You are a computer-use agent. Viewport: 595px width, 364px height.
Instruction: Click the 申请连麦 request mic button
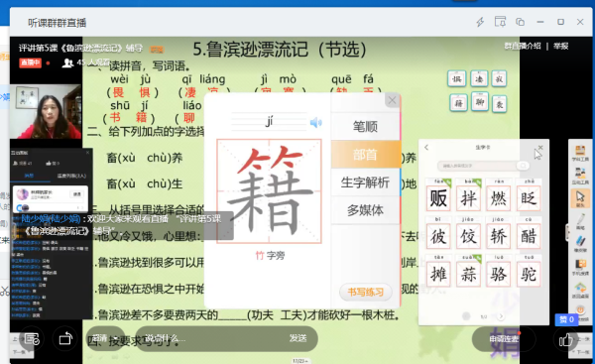point(504,338)
